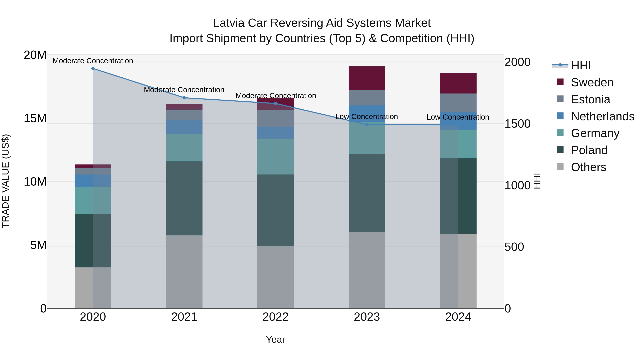Select the Others segment of the 2021 bar
The width and height of the screenshot is (644, 362).
(x=184, y=272)
